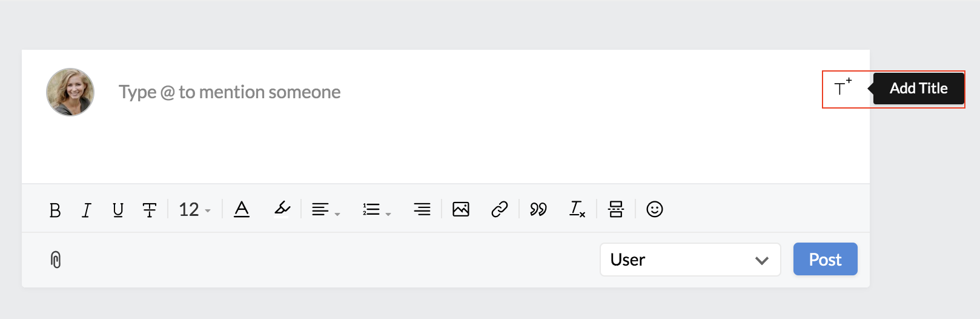Expand the numbered list dropdown
Viewport: 980px width, 319px height.
tap(377, 210)
